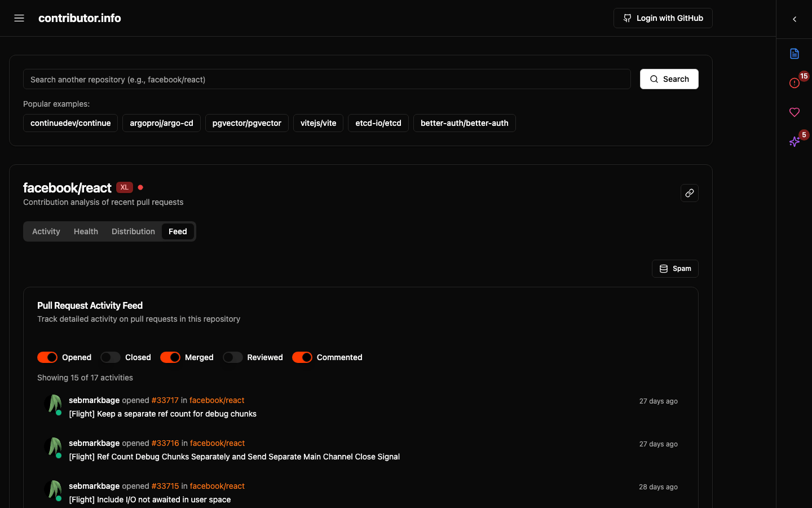Collapse the right sidebar with chevron

coord(795,19)
